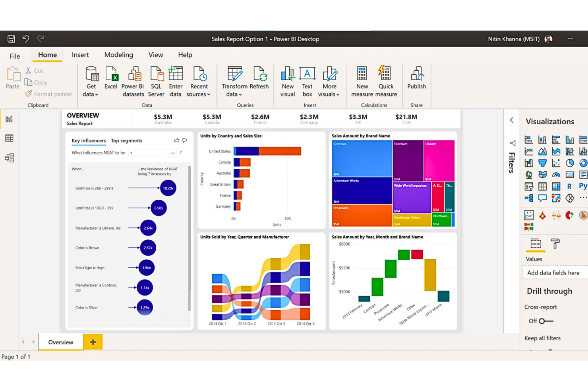Select the scatter chart visualization

(556, 163)
